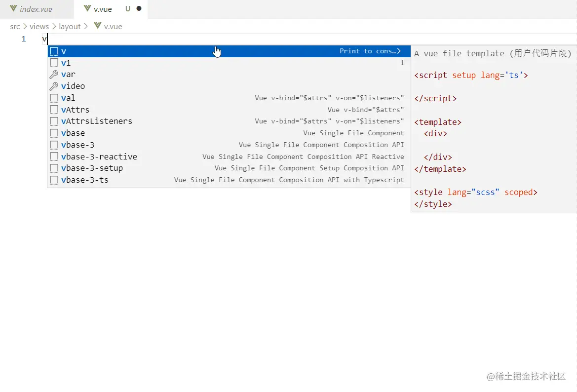Click the Vue icon in the breadcrumb
The height and width of the screenshot is (392, 577).
click(x=98, y=26)
